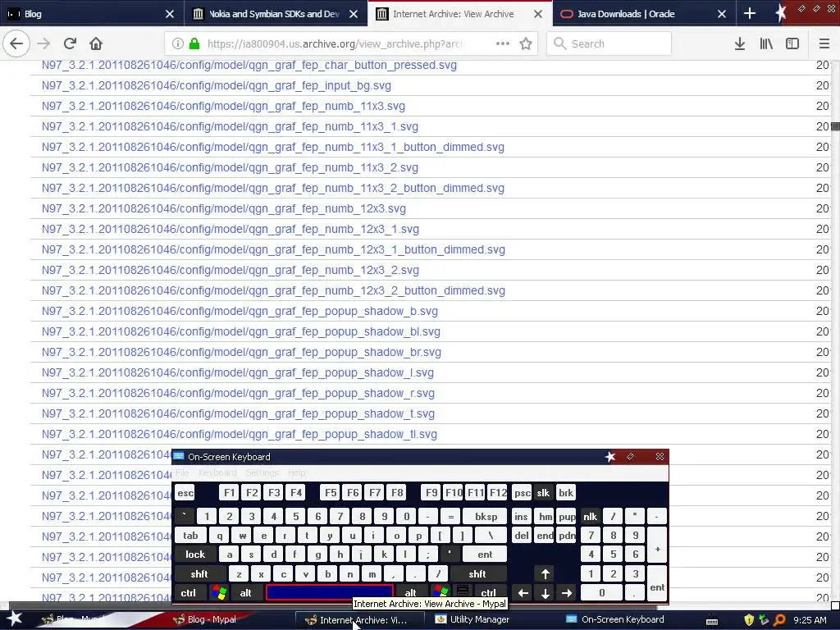Switch to Nokia and Symbian SDKs tab
The width and height of the screenshot is (840, 630).
pos(276,14)
